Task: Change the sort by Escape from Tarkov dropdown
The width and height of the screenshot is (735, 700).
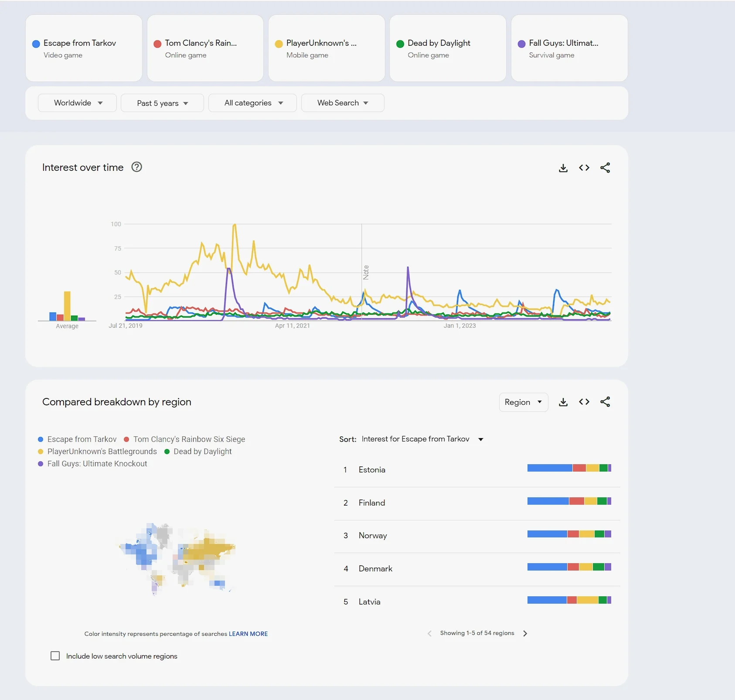Action: 422,439
